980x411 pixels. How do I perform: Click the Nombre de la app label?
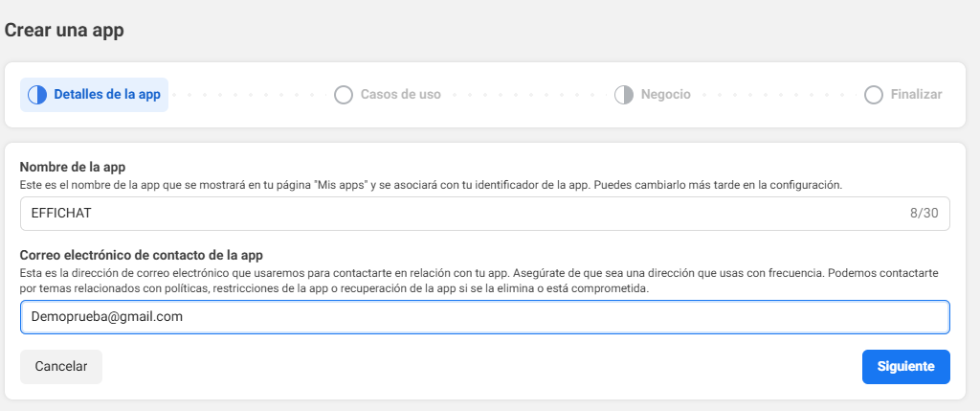[x=73, y=167]
